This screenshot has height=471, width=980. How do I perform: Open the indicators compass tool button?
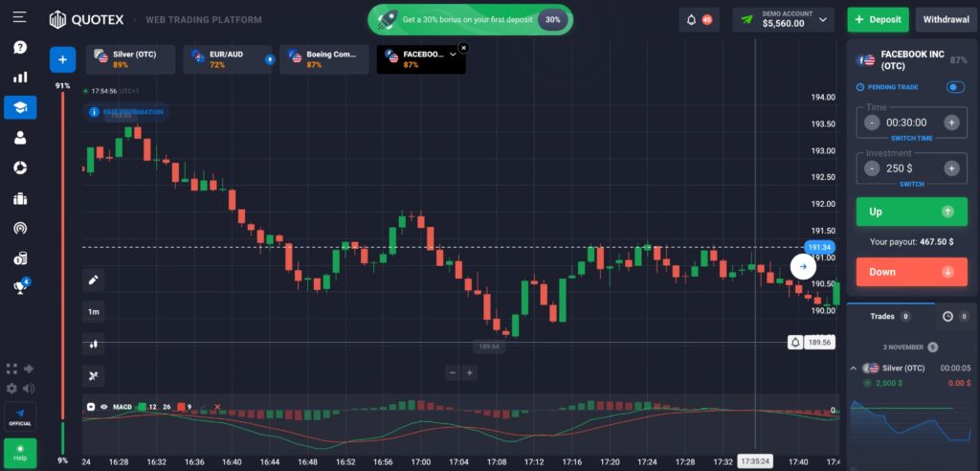point(94,376)
